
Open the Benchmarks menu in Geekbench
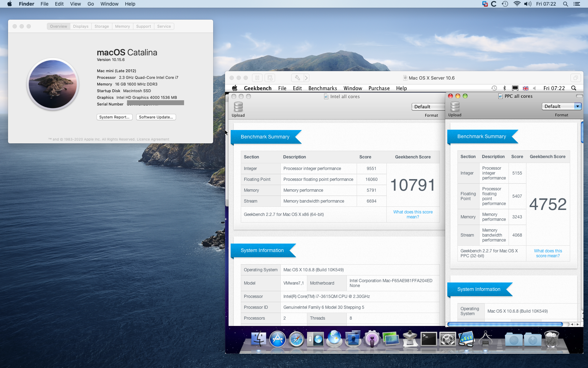[323, 88]
